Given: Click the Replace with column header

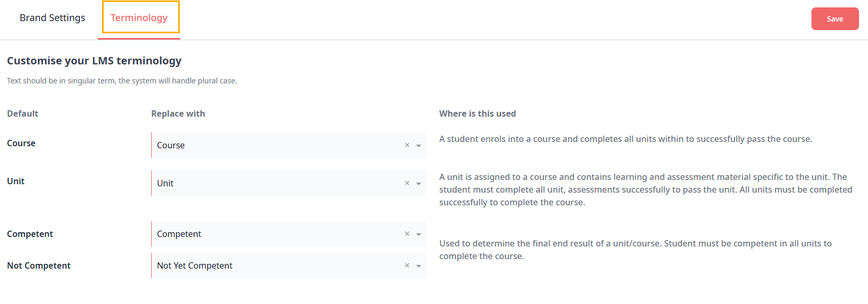Looking at the screenshot, I should [x=178, y=113].
